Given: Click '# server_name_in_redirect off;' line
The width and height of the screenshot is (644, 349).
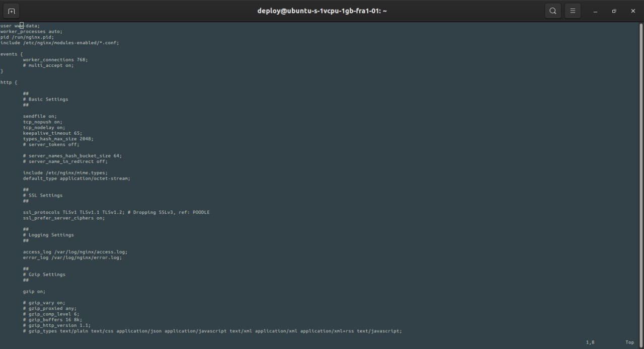Looking at the screenshot, I should click(65, 161).
